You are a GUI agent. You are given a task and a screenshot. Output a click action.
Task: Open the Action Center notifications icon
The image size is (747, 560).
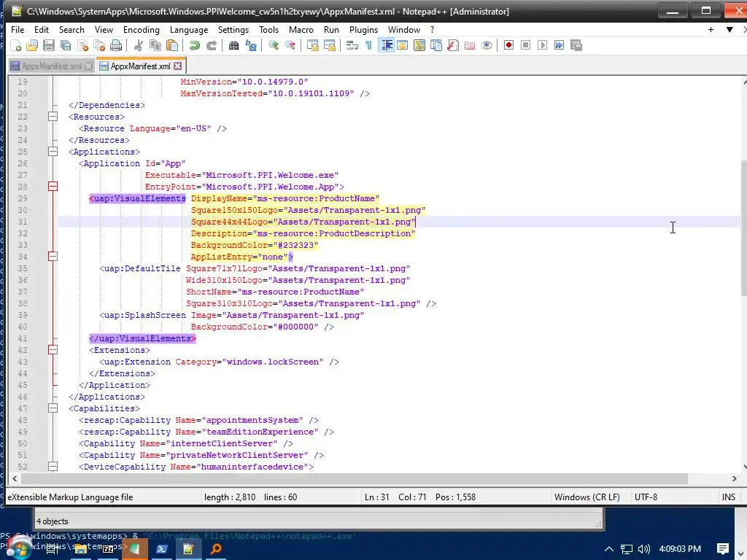click(x=723, y=549)
